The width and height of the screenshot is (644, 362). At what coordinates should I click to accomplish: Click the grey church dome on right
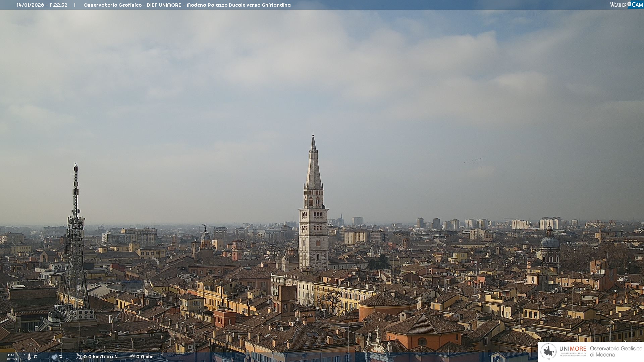pos(550,241)
